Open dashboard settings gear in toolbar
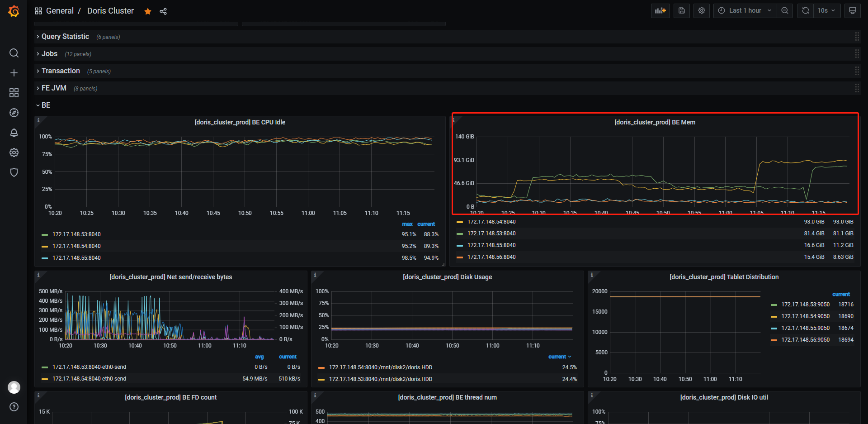 702,10
